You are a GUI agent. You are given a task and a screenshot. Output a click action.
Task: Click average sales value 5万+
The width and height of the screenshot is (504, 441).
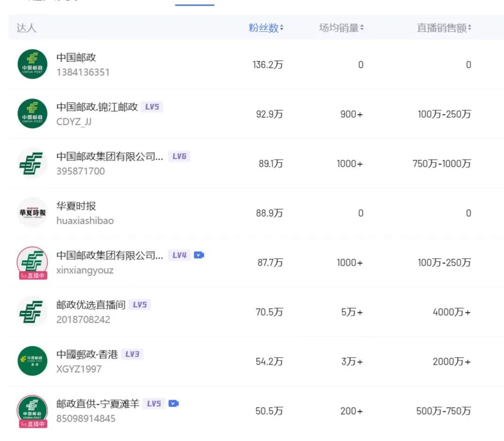pyautogui.click(x=352, y=312)
